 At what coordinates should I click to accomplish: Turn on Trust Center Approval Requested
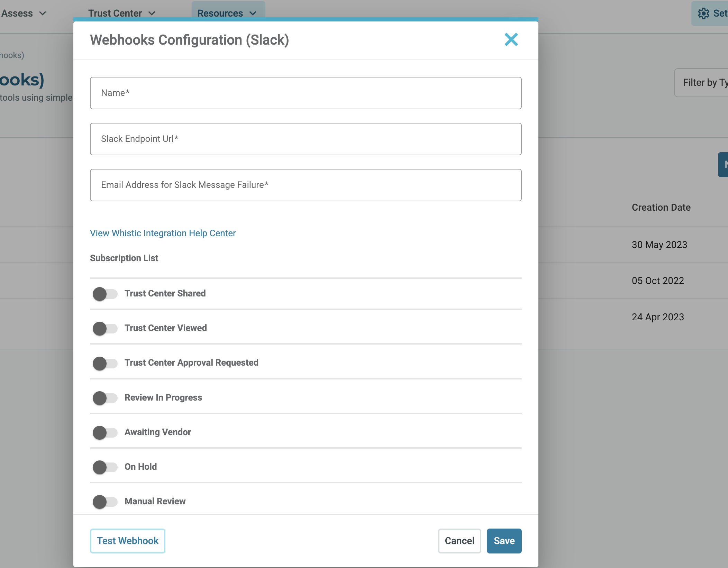pos(105,363)
